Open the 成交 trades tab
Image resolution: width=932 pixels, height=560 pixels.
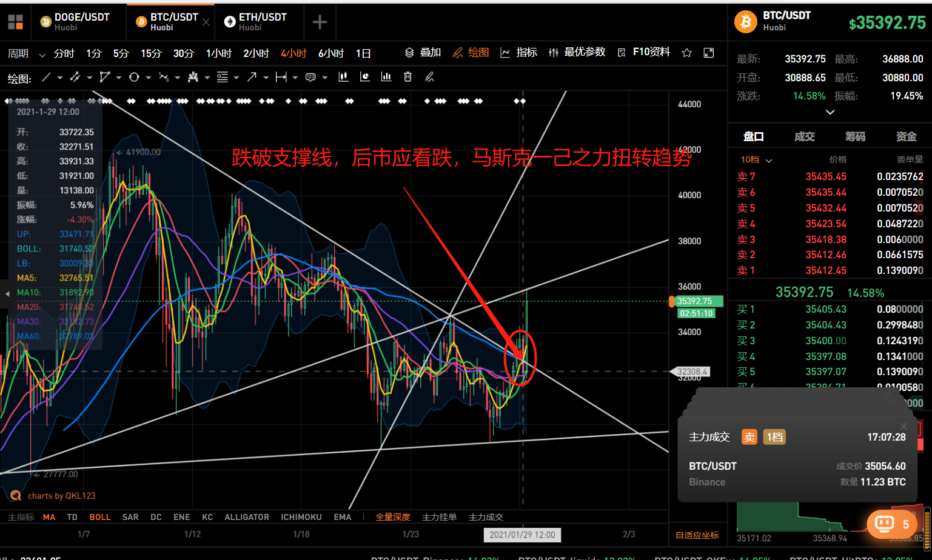pyautogui.click(x=804, y=136)
